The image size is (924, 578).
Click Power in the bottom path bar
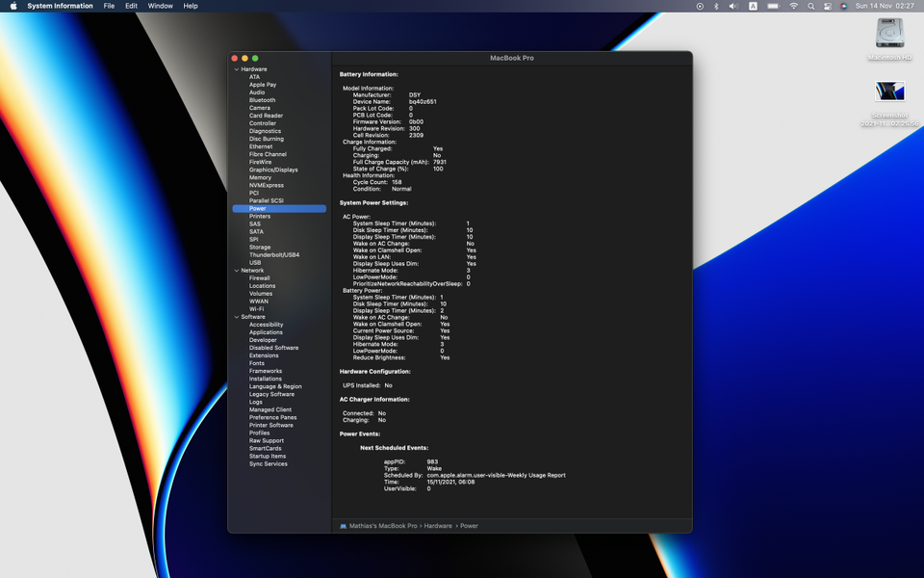pyautogui.click(x=469, y=526)
